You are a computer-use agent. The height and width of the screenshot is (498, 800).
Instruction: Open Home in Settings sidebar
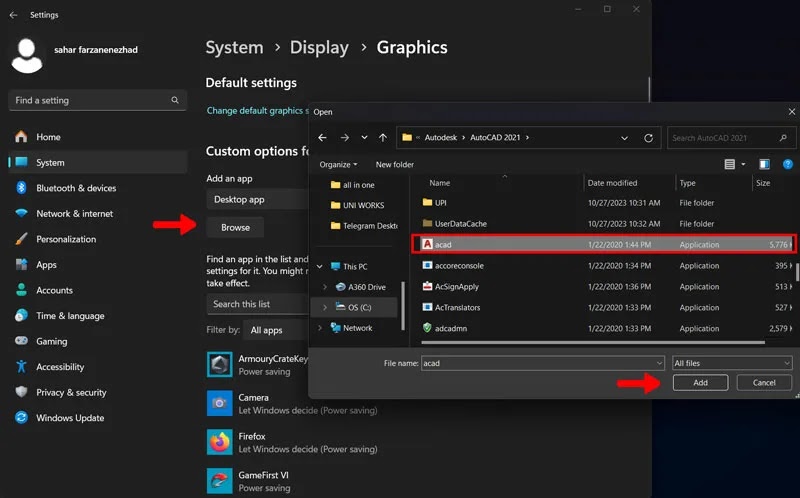click(97, 137)
